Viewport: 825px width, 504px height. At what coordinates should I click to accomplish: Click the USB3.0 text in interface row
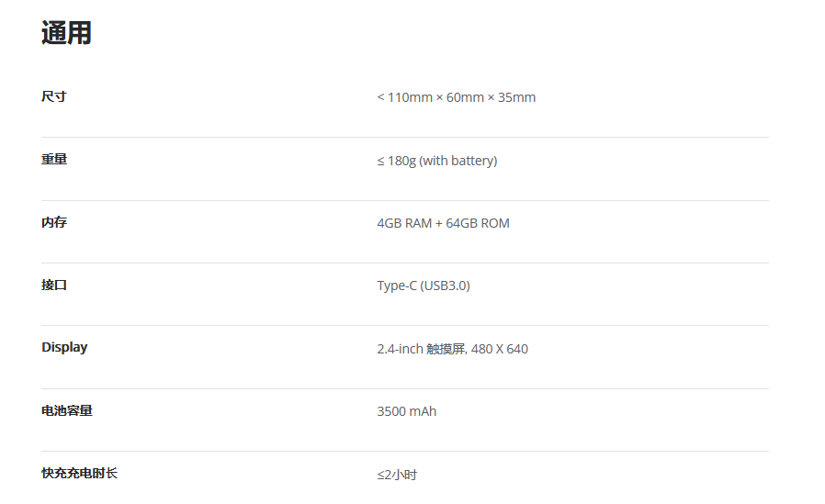point(446,286)
